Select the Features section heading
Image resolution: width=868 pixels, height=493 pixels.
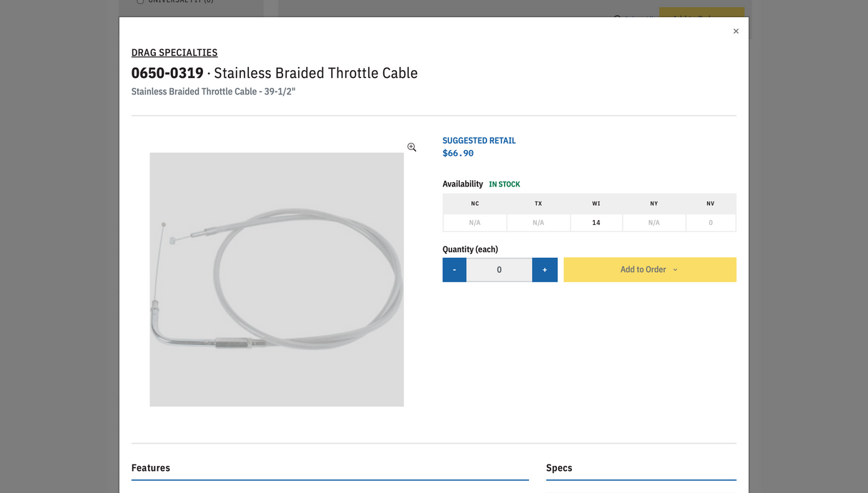point(151,468)
